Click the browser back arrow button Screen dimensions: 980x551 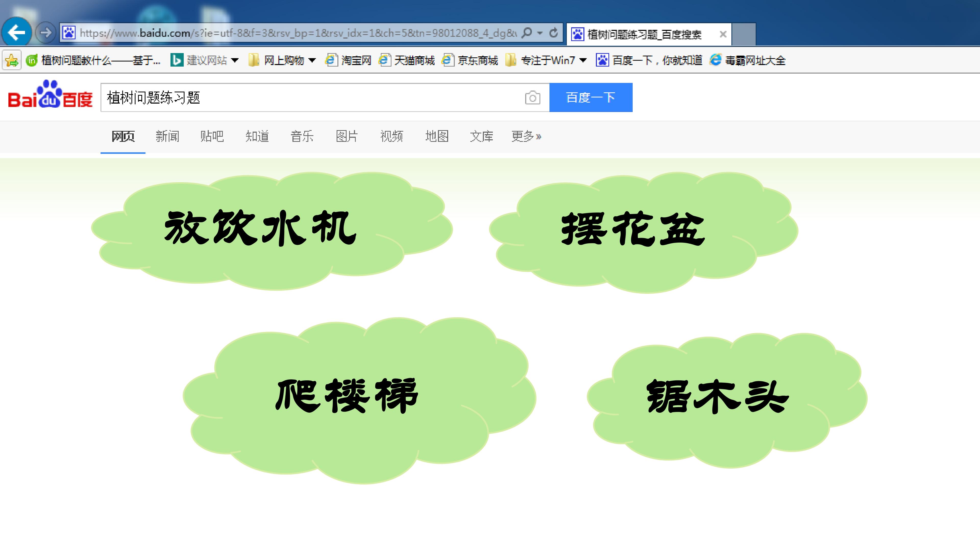coord(16,33)
